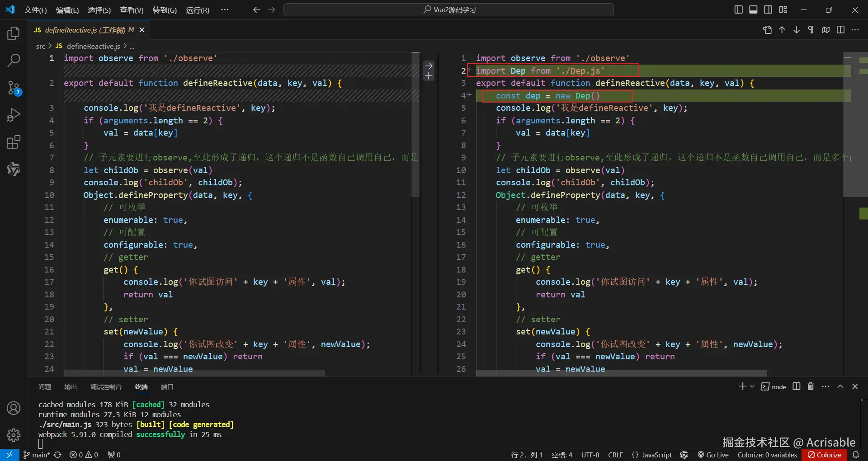Click the Colorize button in status bar
Image resolution: width=868 pixels, height=461 pixels.
click(825, 455)
